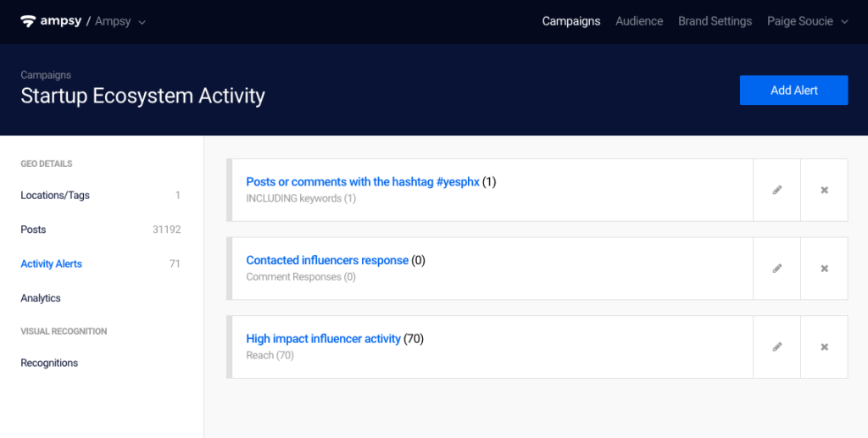Viewport: 868px width, 438px height.
Task: Edit the Contacted influencers response alert
Action: point(776,269)
